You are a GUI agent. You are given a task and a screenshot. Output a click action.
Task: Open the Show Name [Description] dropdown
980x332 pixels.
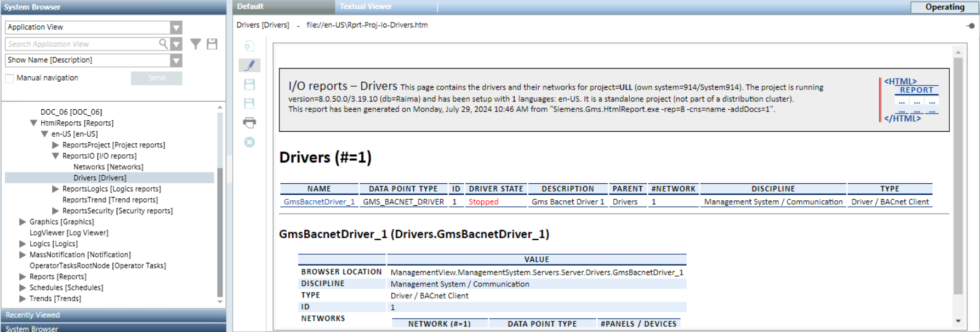pos(176,60)
